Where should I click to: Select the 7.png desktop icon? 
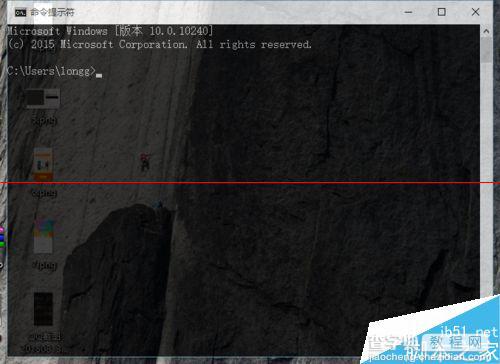(44, 244)
